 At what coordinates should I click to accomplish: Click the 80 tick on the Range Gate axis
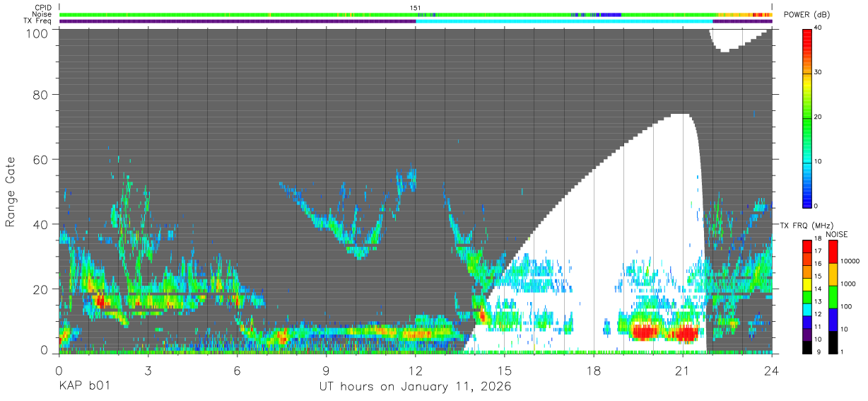click(41, 95)
